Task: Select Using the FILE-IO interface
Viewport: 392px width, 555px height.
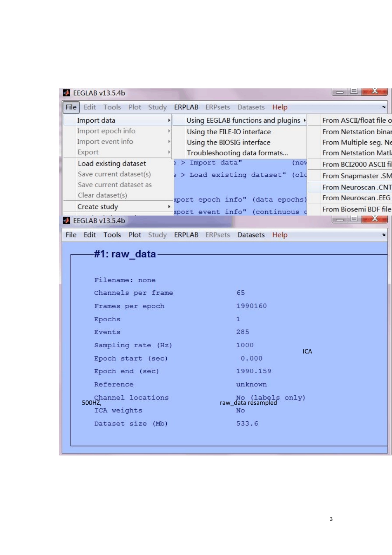Action: click(229, 132)
